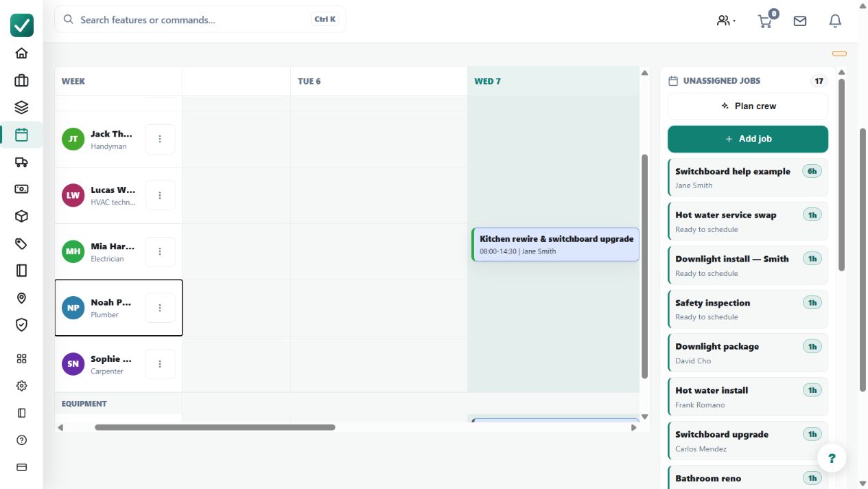Click the schedule scroll-left arrow
The width and height of the screenshot is (868, 489).
60,427
